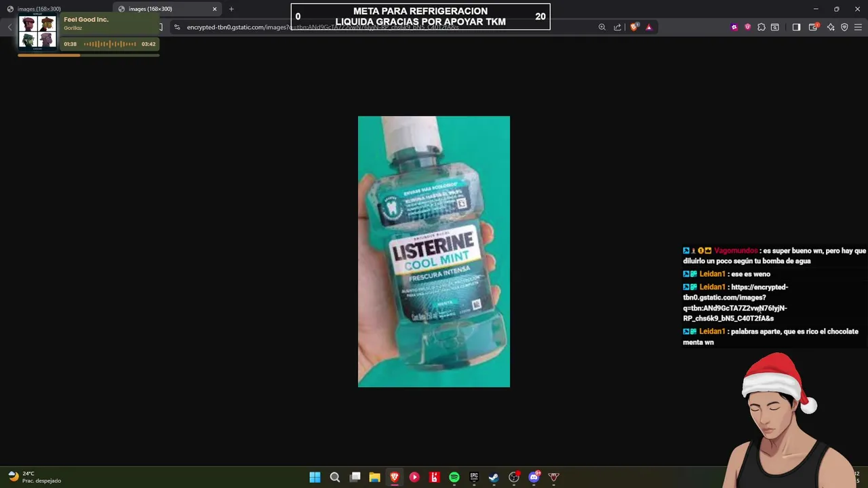
Task: Open the red square app icon after play-button
Action: (x=434, y=477)
